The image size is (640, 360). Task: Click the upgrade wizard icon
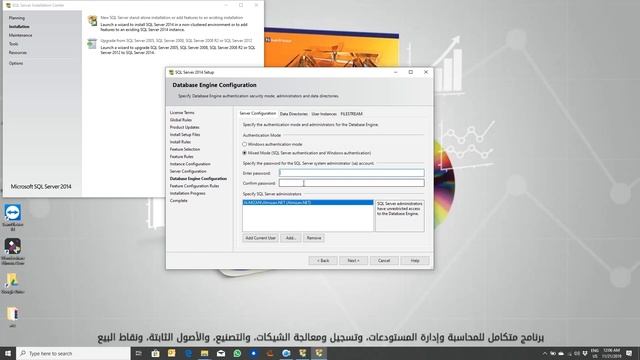pyautogui.click(x=92, y=44)
